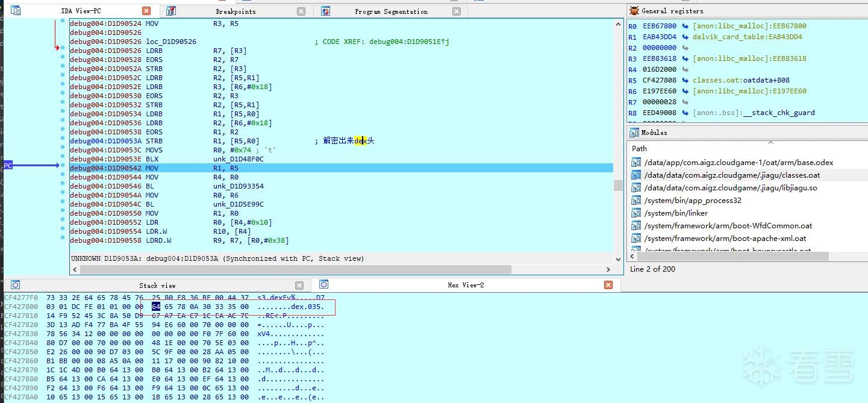This screenshot has width=868, height=403.
Task: Click the General registers bug icon
Action: pos(634,11)
